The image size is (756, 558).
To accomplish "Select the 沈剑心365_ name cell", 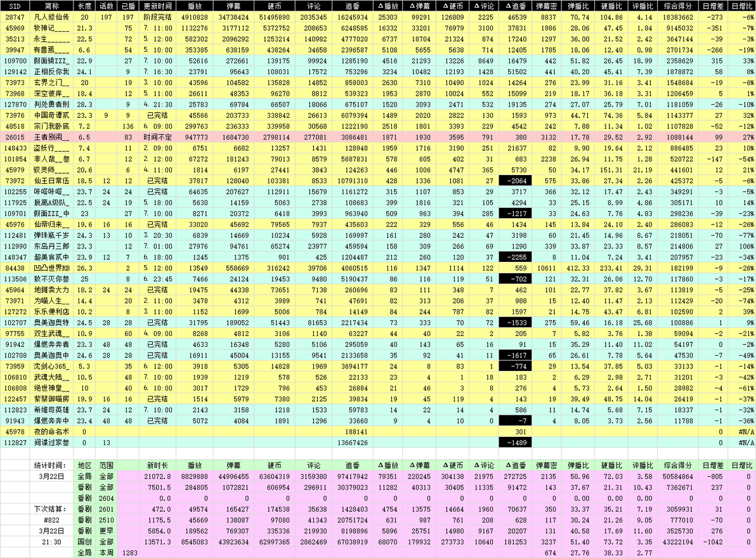I will click(x=52, y=367).
